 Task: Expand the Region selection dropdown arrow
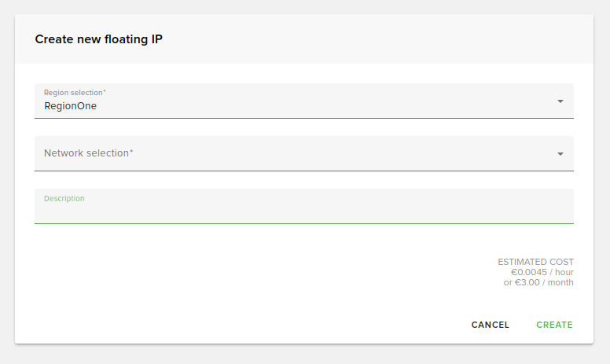(x=560, y=101)
